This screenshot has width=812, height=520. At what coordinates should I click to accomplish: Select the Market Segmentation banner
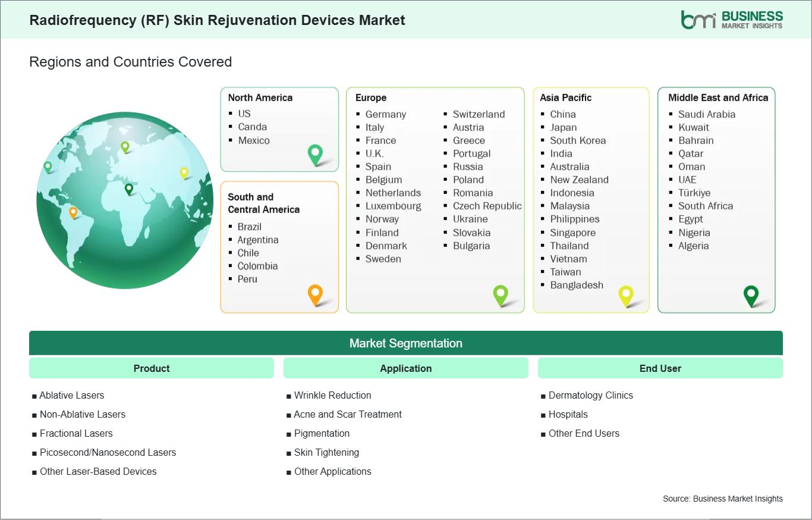406,343
